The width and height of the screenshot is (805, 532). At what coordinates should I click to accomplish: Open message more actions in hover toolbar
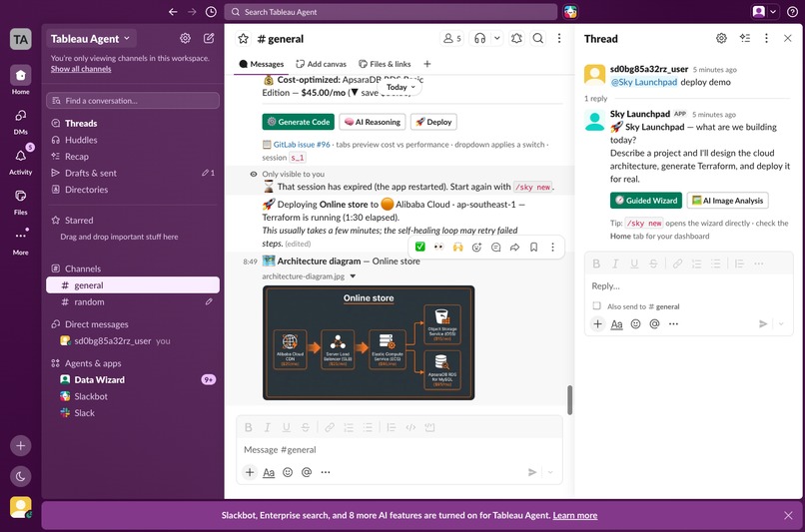coord(553,248)
